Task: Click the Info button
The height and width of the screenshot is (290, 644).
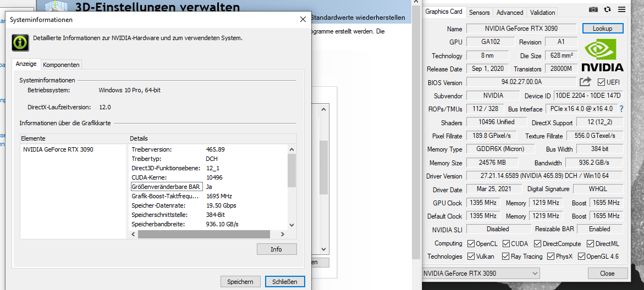Action: pos(277,249)
